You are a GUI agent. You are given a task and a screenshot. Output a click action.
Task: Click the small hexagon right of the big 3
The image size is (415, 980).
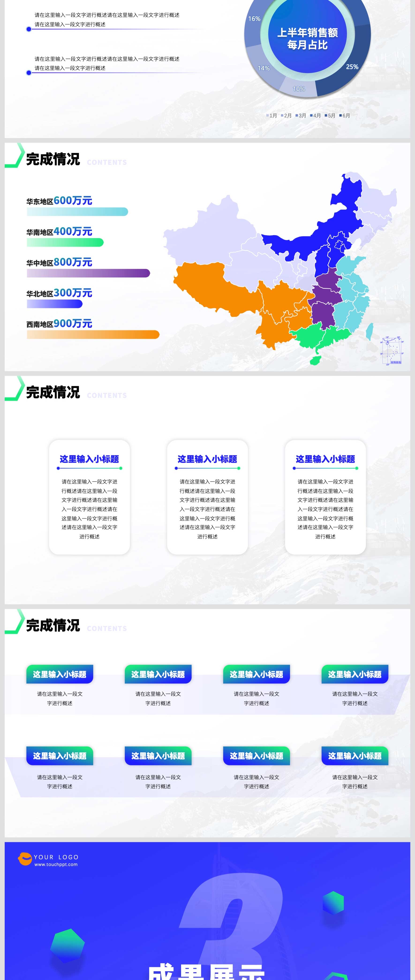(x=333, y=902)
